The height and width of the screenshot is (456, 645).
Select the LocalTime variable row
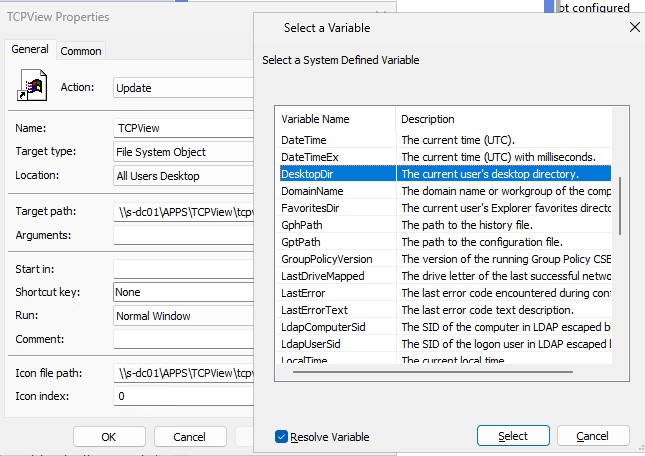[x=443, y=359]
